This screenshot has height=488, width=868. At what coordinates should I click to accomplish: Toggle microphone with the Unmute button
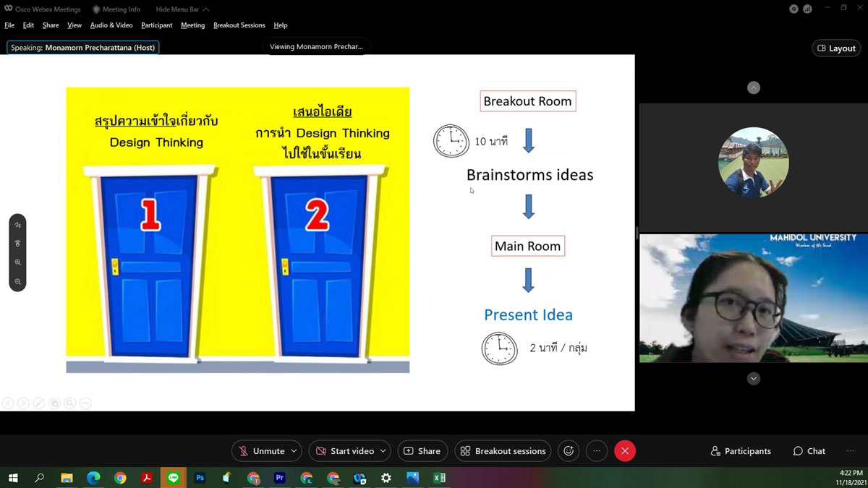click(261, 451)
